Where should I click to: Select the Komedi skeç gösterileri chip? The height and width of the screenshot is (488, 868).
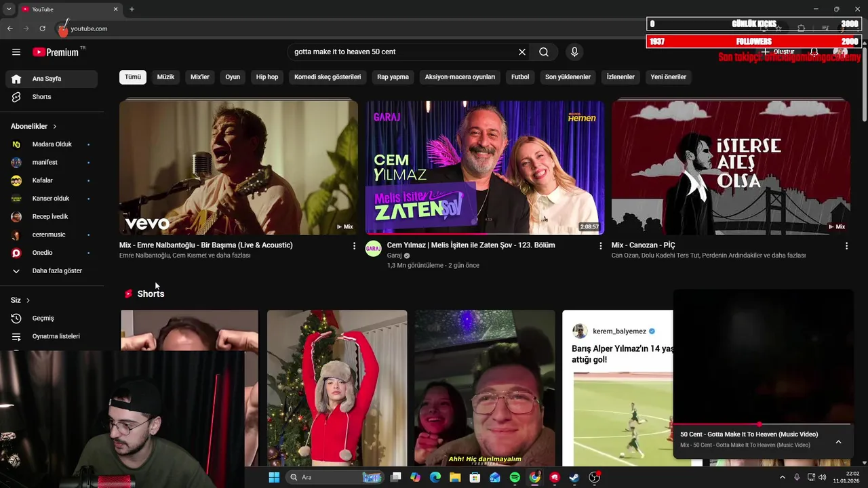pos(328,77)
